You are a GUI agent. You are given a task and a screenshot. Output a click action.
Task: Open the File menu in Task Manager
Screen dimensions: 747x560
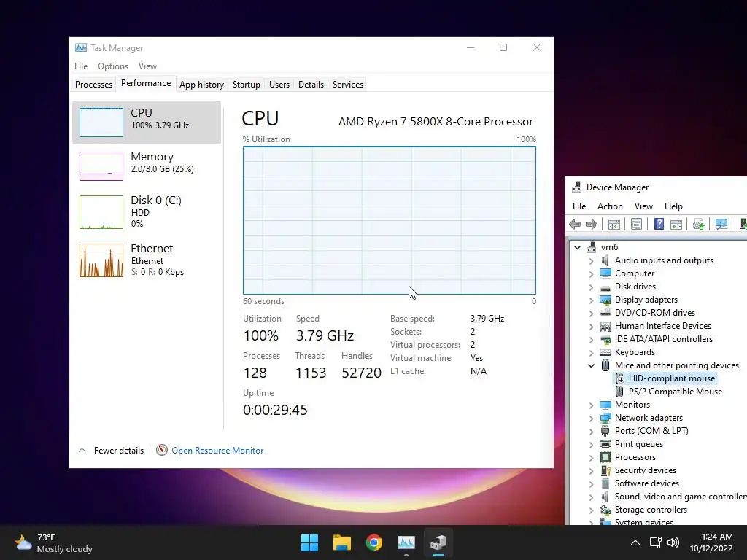coord(81,66)
